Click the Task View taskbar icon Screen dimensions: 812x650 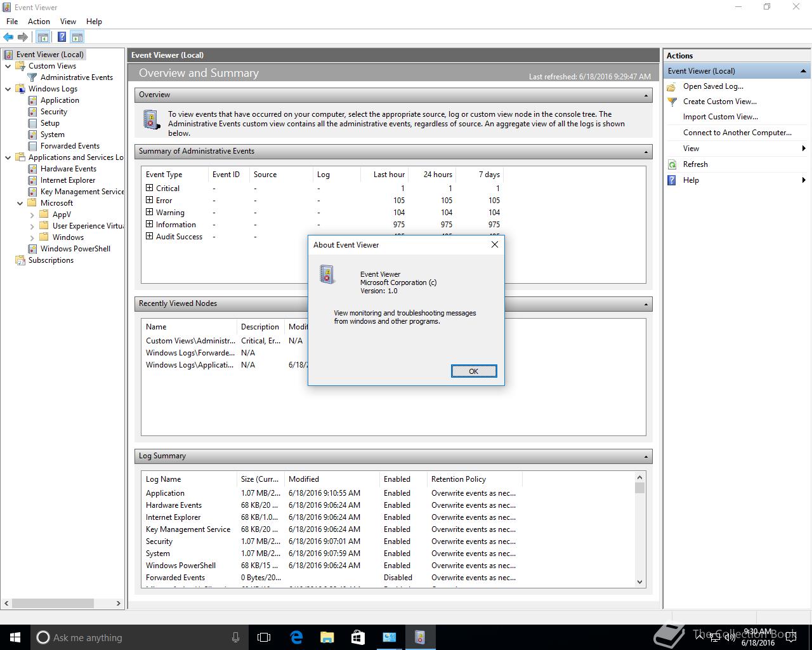point(264,637)
